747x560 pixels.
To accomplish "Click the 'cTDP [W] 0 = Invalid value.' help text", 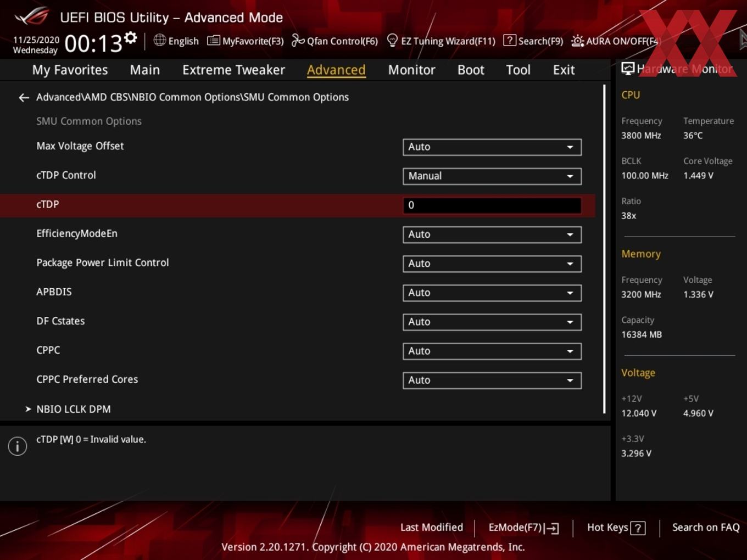I will pos(91,440).
